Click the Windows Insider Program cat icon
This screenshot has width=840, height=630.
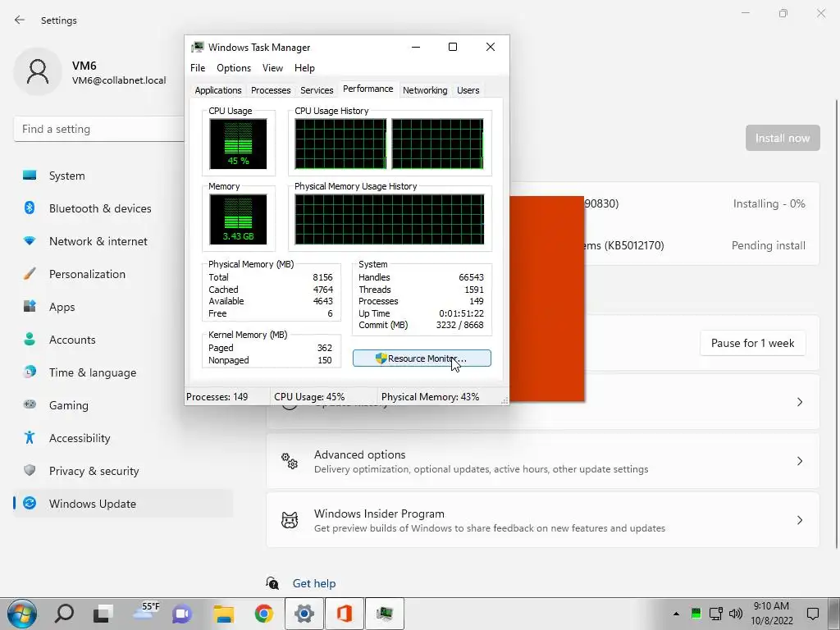coord(290,520)
